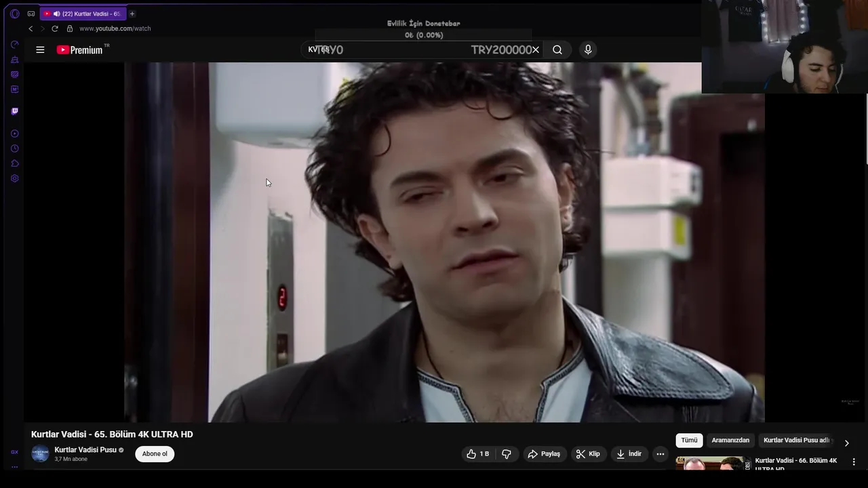Open a new tab with plus icon
This screenshot has width=868, height=488.
tap(132, 14)
